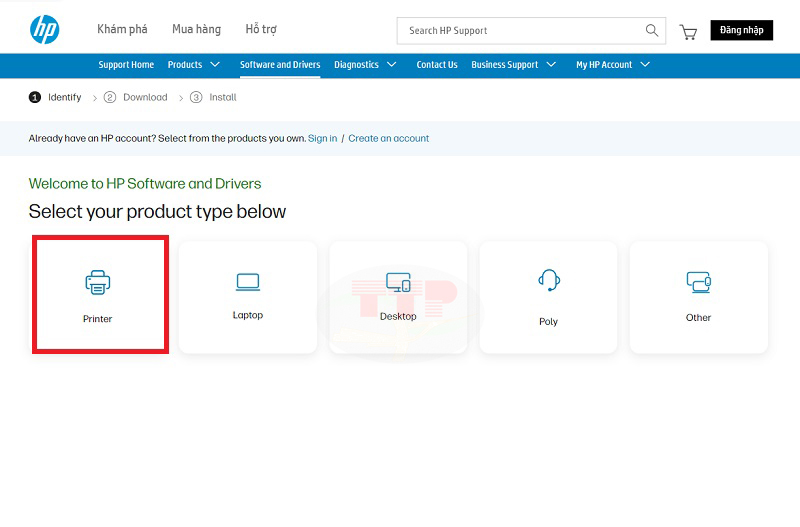The image size is (800, 527).
Task: Click the Identify step indicator
Action: [55, 97]
